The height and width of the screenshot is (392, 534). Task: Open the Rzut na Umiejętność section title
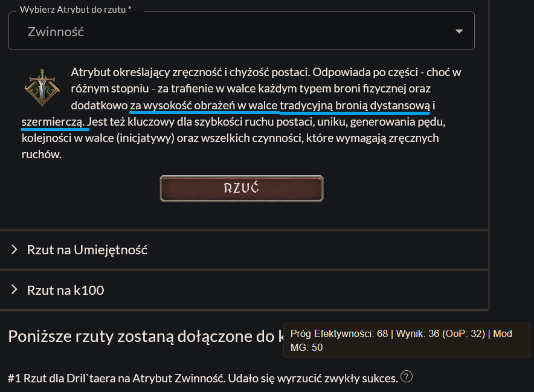(x=87, y=250)
